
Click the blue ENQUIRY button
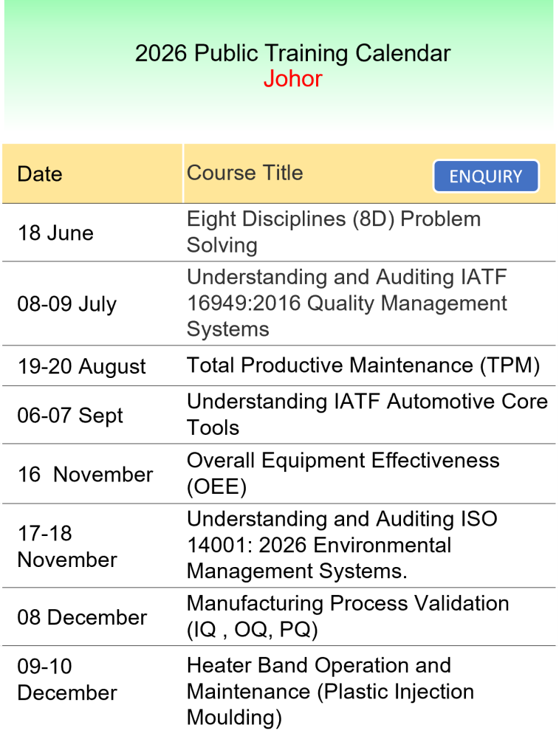486,176
